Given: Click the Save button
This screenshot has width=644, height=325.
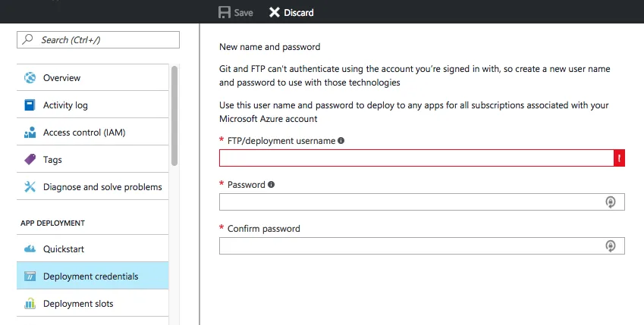Looking at the screenshot, I should (236, 12).
